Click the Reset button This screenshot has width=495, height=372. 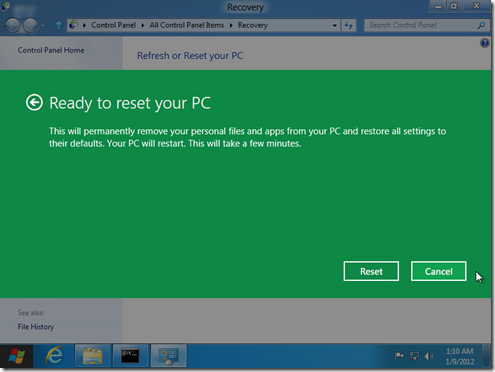tap(371, 271)
